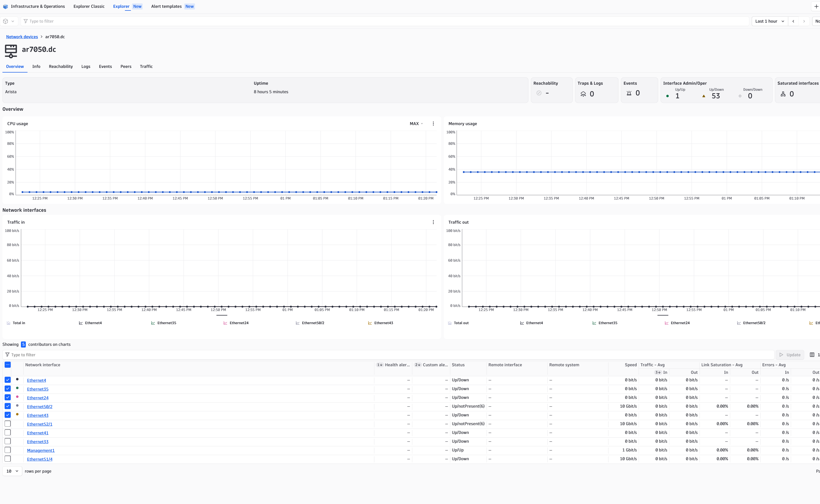Click the green color dot for Ethernet35
The image size is (820, 504).
pyautogui.click(x=17, y=388)
